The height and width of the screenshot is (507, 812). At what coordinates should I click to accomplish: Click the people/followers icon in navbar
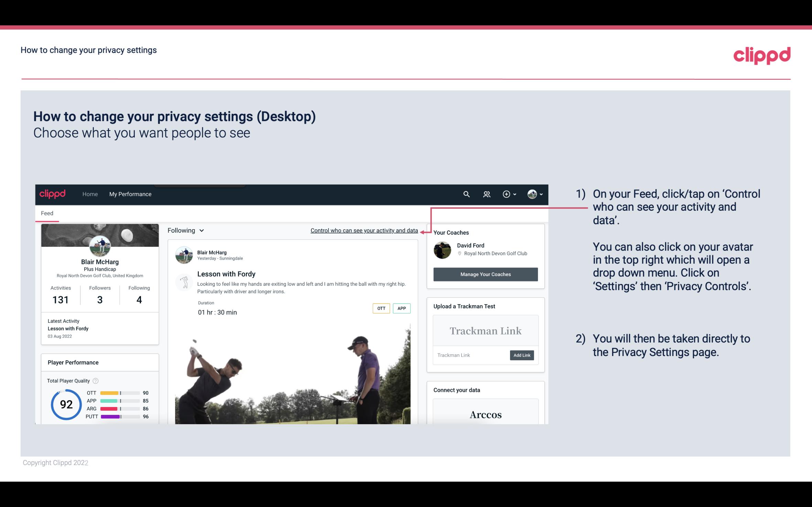486,194
